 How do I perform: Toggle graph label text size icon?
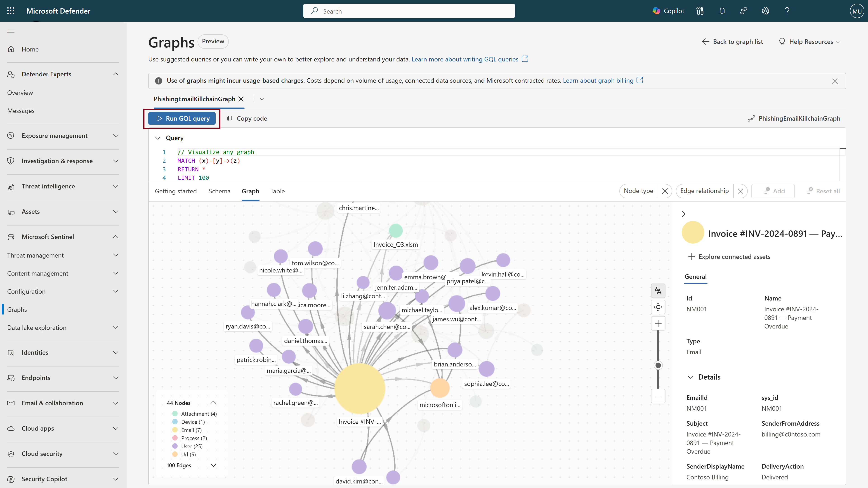tap(658, 291)
